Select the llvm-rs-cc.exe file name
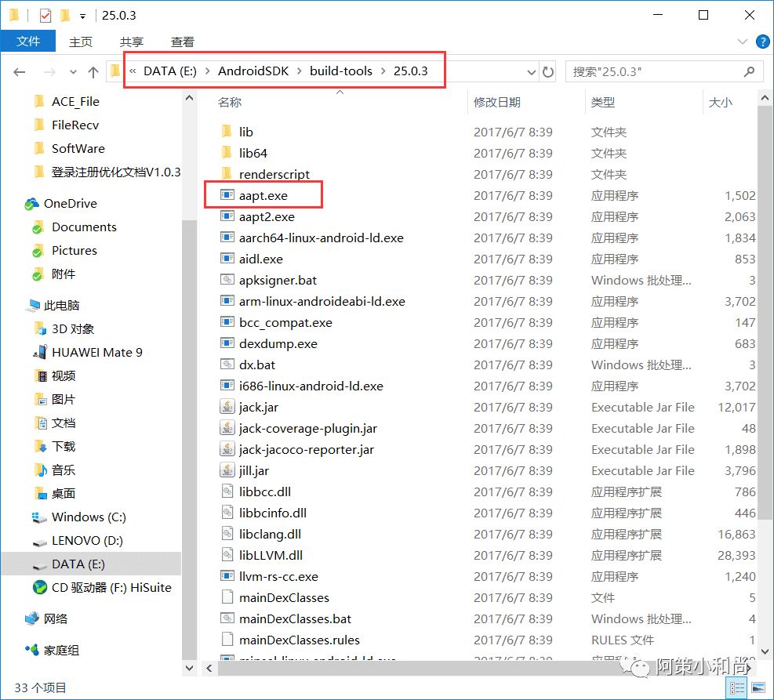 [x=278, y=576]
